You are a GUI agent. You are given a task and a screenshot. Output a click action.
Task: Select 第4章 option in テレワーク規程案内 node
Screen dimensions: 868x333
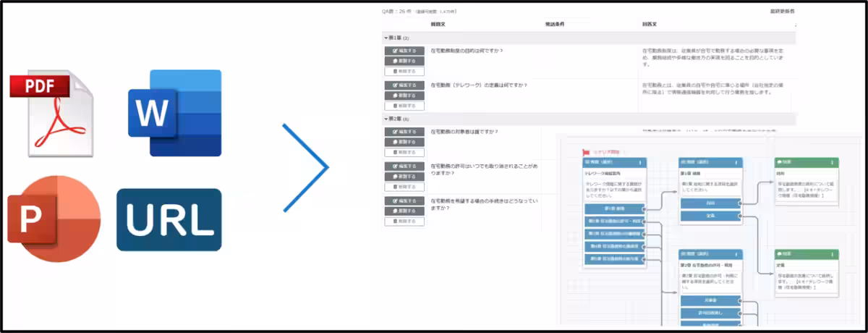[x=613, y=247]
